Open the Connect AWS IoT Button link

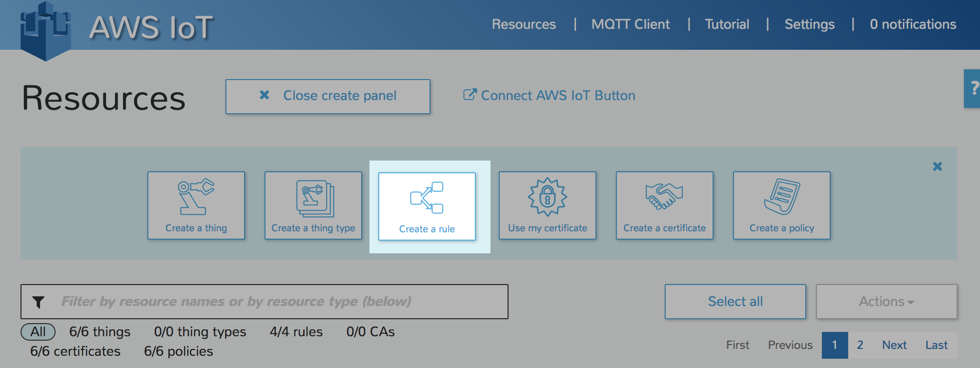(x=549, y=95)
